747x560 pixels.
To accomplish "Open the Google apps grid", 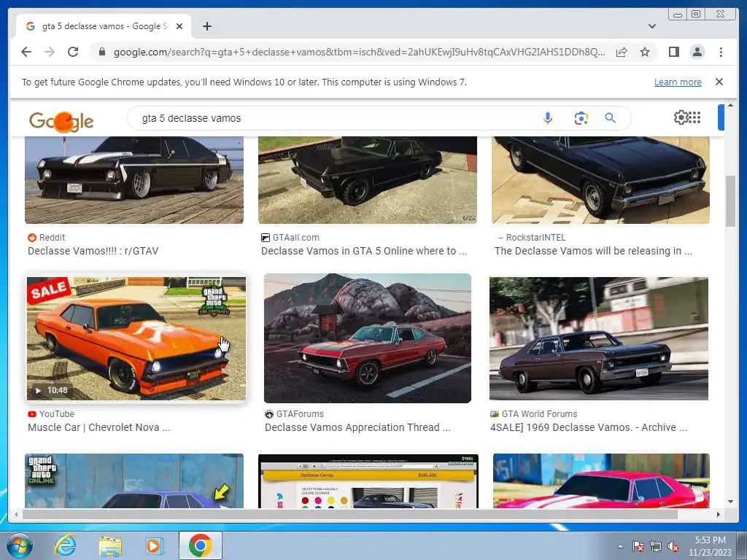I will coord(695,117).
